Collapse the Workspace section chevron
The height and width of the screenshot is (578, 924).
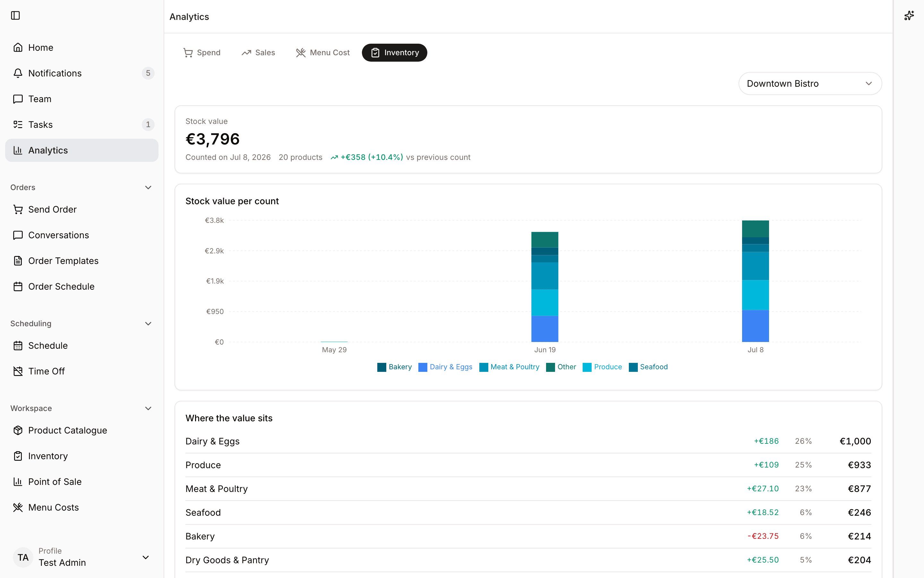click(148, 408)
